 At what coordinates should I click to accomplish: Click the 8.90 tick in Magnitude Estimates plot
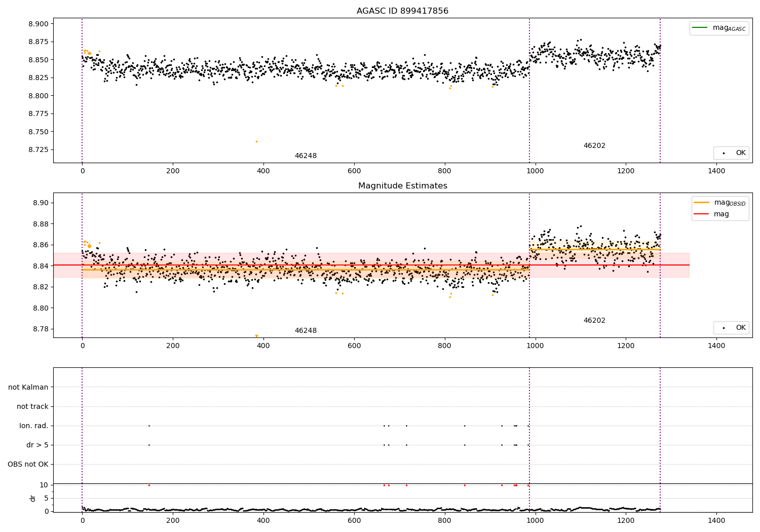[41, 203]
